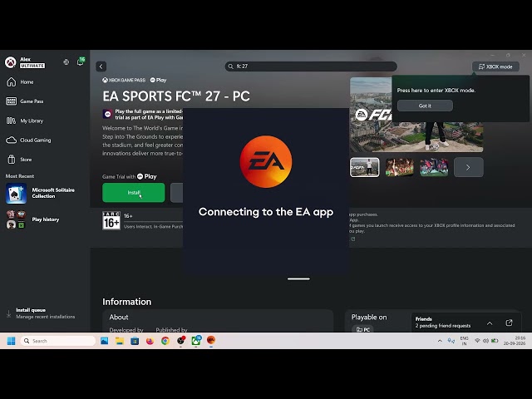Click the EA Play badge above the title

point(159,80)
